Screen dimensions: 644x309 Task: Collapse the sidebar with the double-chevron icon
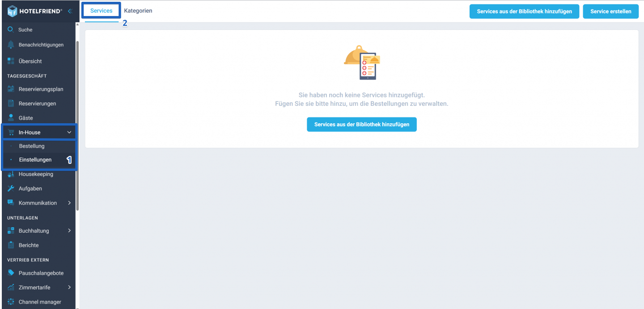tap(70, 11)
